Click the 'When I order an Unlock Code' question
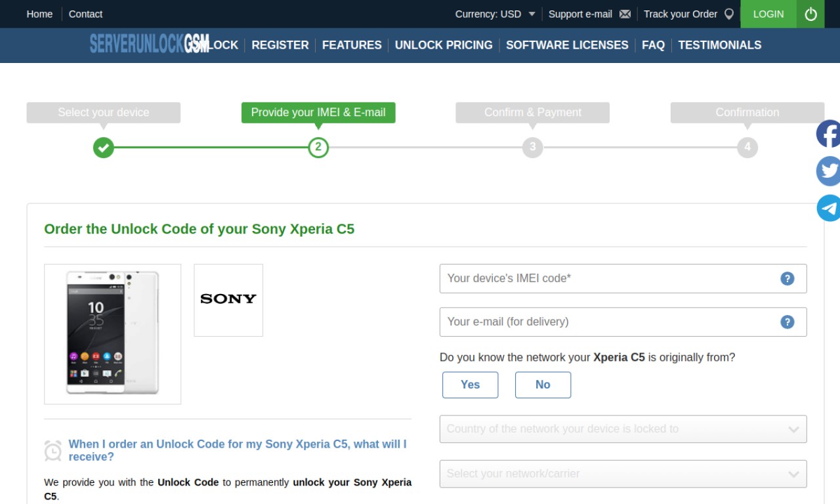The height and width of the screenshot is (504, 840). 238,450
